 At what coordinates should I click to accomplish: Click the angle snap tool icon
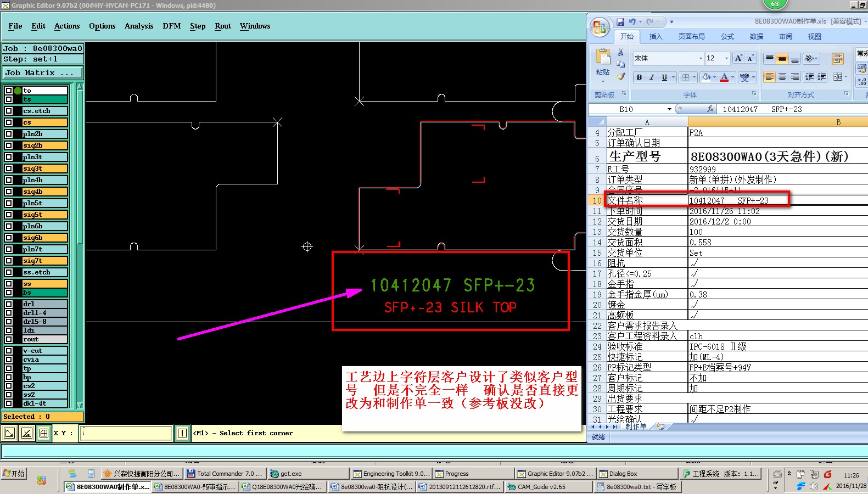tap(27, 433)
